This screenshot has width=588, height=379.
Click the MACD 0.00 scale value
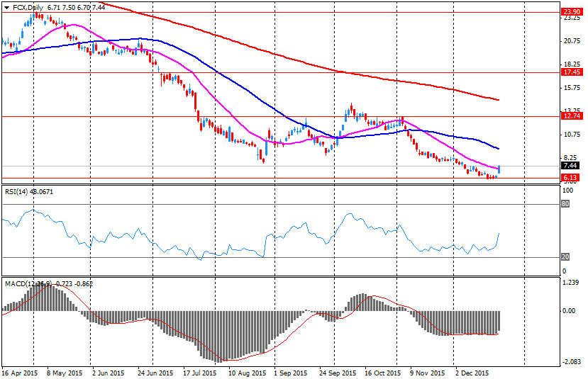(x=570, y=311)
